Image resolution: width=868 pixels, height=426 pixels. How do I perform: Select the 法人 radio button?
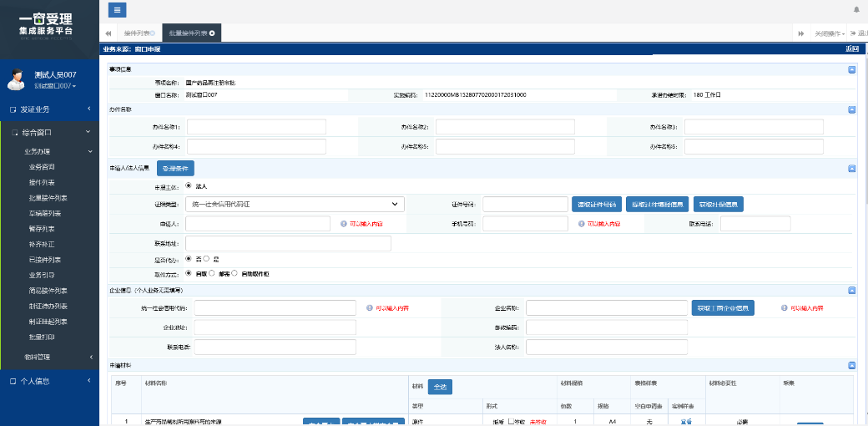[189, 186]
